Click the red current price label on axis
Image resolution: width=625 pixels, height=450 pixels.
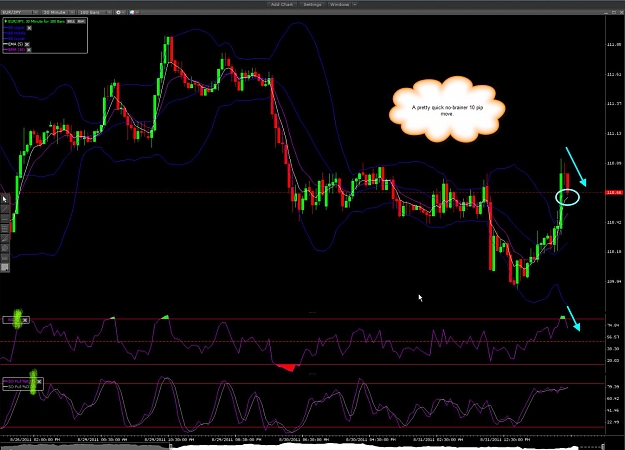coord(612,193)
